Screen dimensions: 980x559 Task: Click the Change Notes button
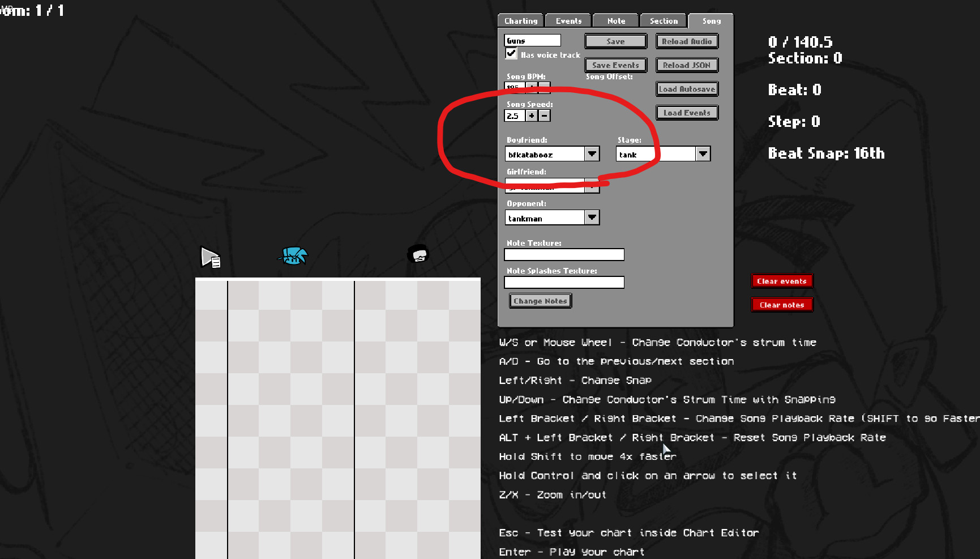[x=540, y=301]
